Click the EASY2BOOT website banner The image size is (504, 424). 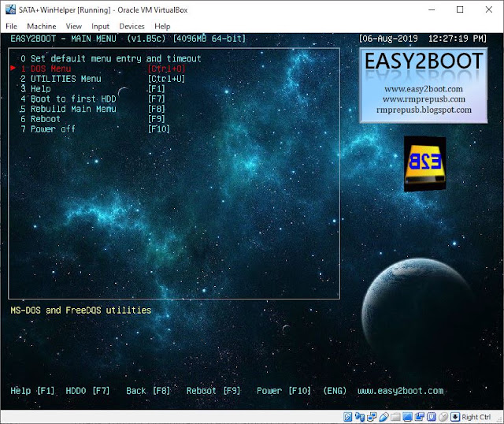coord(424,86)
